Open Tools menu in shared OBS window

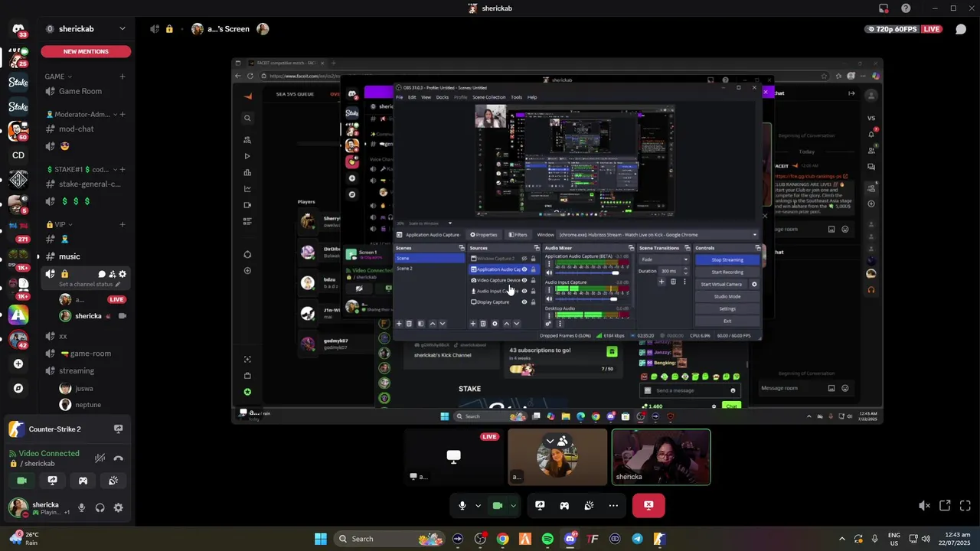[x=516, y=97]
